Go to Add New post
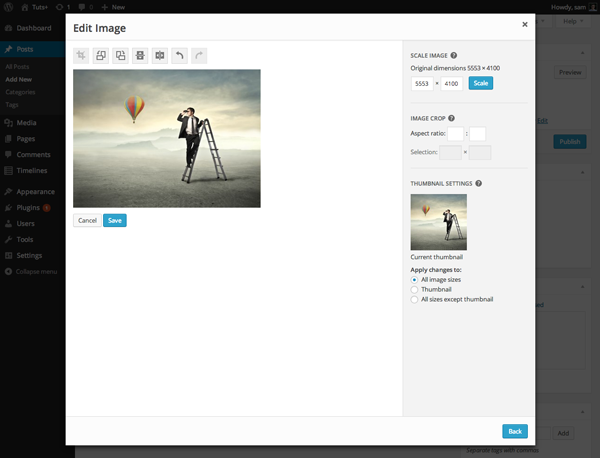The height and width of the screenshot is (458, 600). (19, 79)
